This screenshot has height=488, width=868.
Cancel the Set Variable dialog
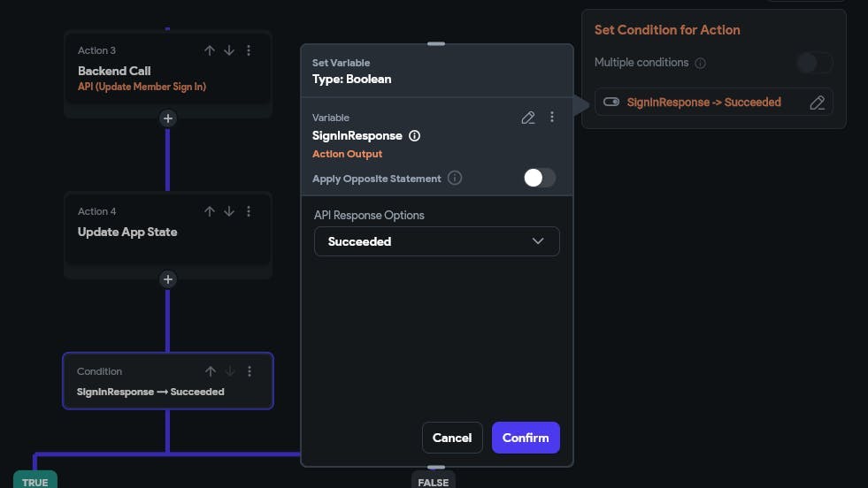[452, 438]
